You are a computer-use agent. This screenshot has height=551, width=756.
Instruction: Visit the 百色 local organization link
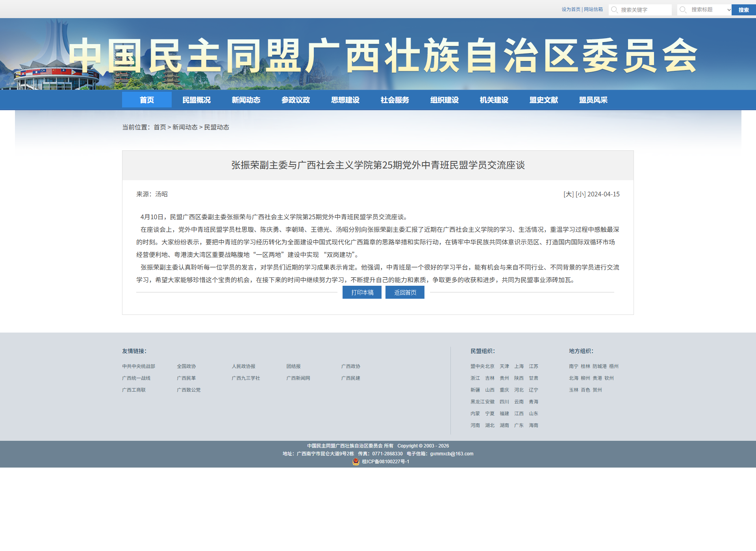[586, 390]
